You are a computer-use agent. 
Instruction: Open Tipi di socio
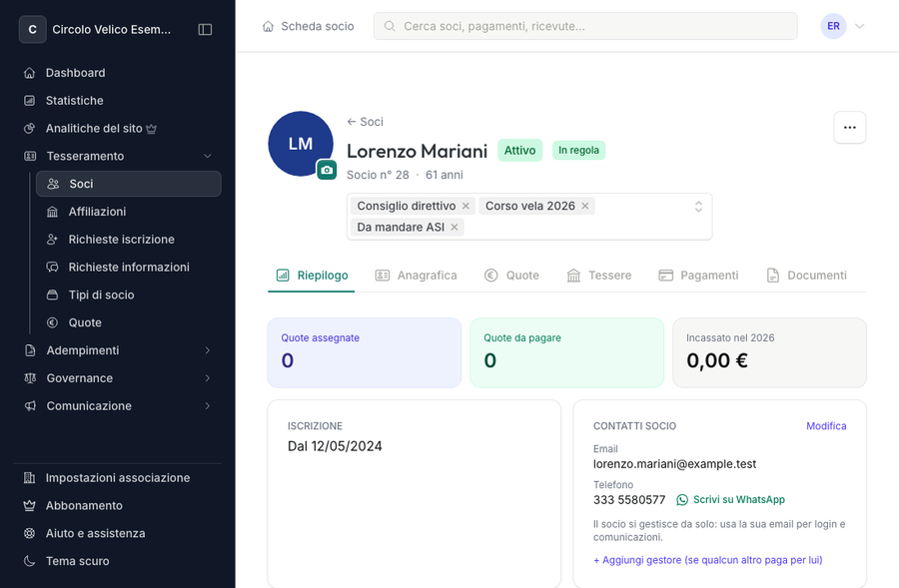click(129, 295)
